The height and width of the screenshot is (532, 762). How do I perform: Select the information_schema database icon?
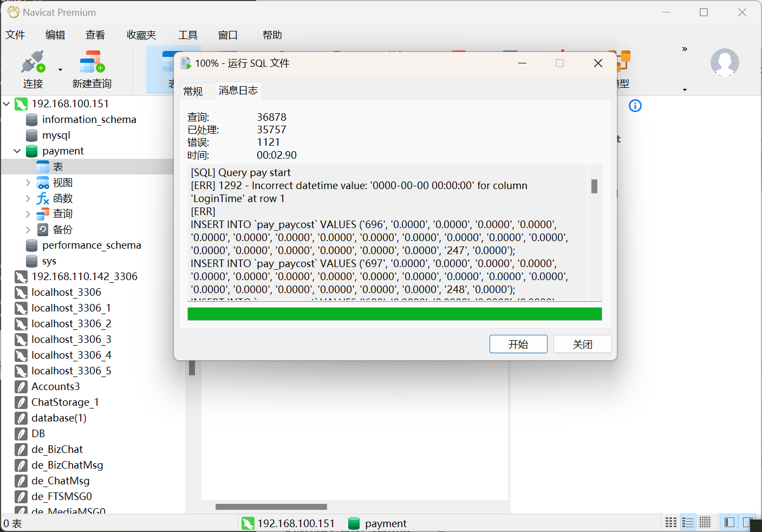(32, 120)
